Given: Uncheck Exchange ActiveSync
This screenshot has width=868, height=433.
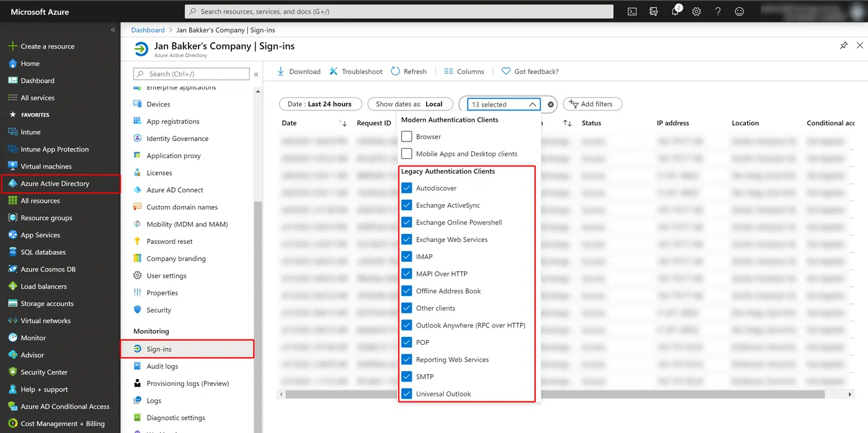Looking at the screenshot, I should [x=407, y=205].
